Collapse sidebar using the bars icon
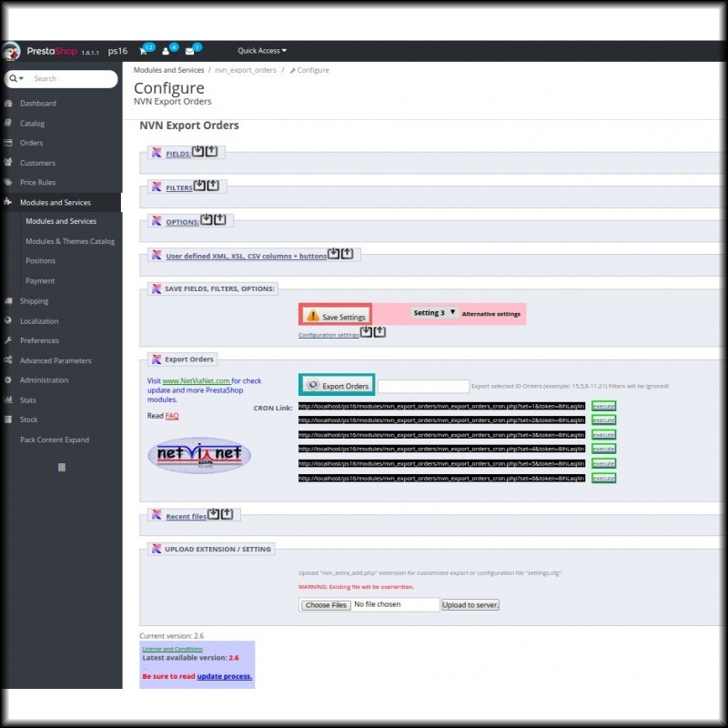Viewport: 728px width, 728px height. tap(62, 468)
